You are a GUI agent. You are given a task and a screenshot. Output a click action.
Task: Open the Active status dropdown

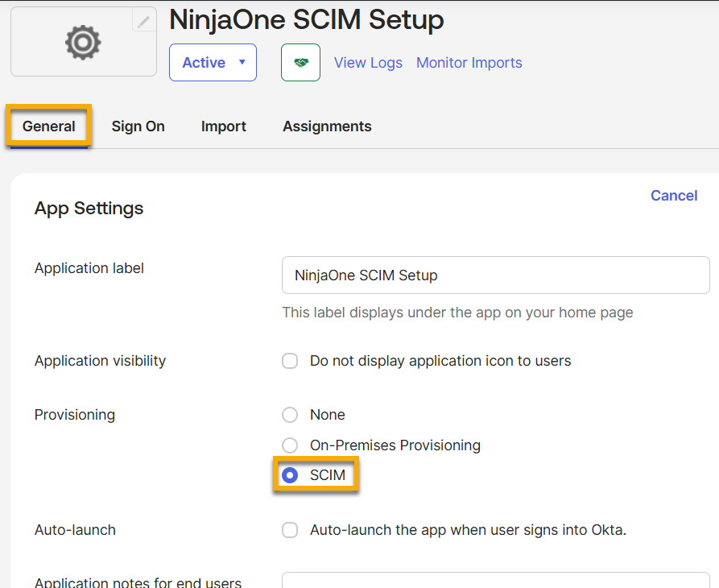pyautogui.click(x=213, y=62)
